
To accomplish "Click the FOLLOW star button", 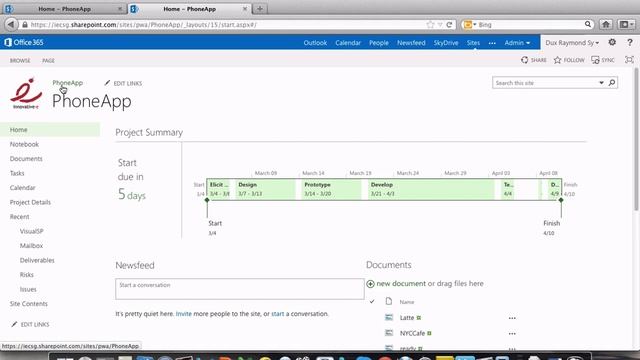I will [569, 60].
